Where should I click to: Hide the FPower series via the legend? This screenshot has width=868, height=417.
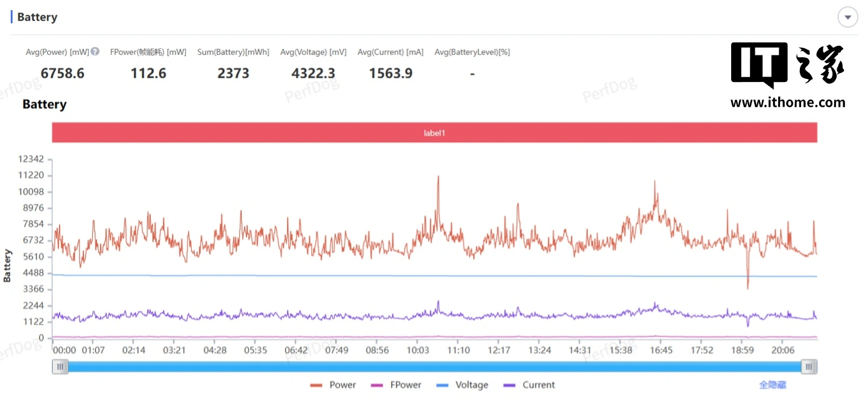[x=397, y=385]
